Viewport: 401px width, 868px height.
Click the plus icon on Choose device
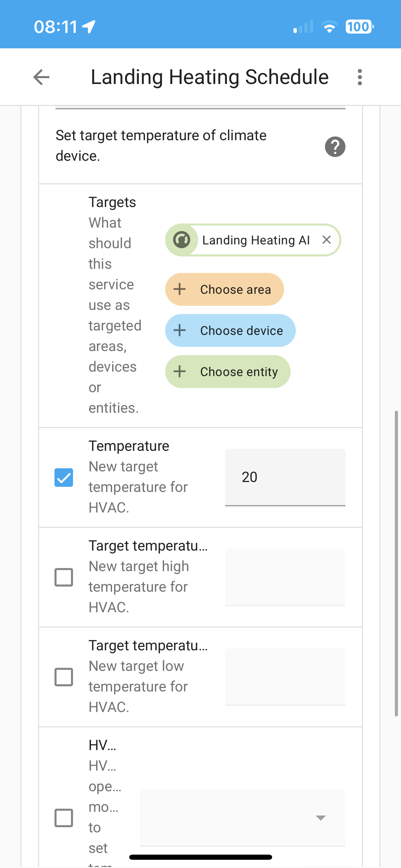[180, 330]
